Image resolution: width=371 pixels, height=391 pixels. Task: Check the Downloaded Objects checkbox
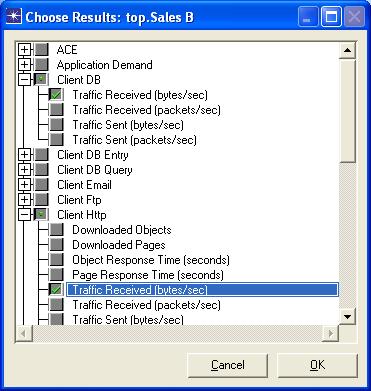pos(56,230)
